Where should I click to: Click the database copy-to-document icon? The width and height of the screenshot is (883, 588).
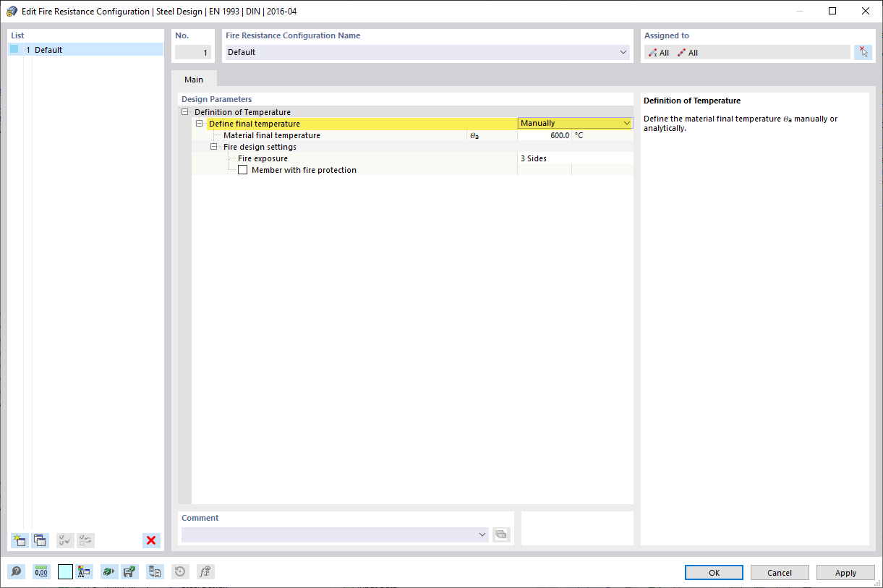(155, 571)
